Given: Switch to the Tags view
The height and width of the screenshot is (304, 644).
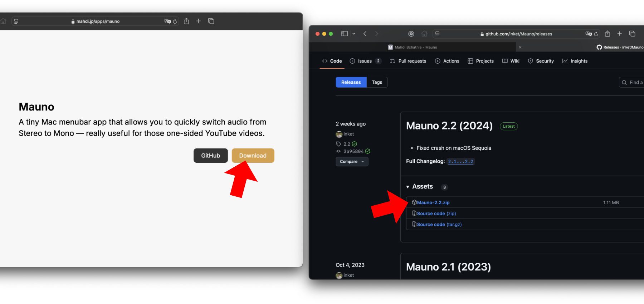Looking at the screenshot, I should [x=377, y=82].
